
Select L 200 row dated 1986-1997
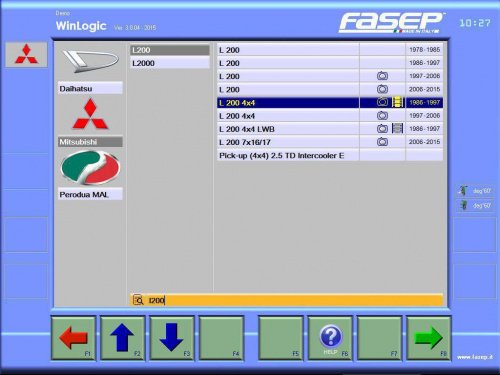(330, 63)
